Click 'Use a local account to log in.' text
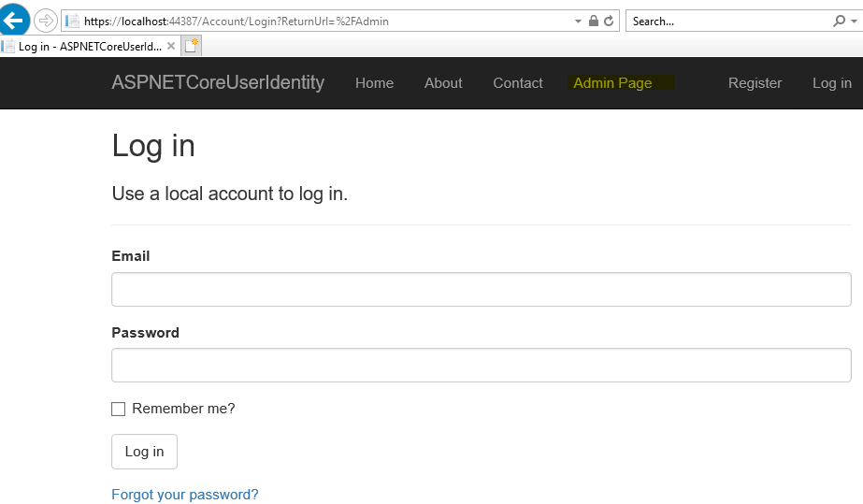Image resolution: width=863 pixels, height=504 pixels. [x=230, y=194]
